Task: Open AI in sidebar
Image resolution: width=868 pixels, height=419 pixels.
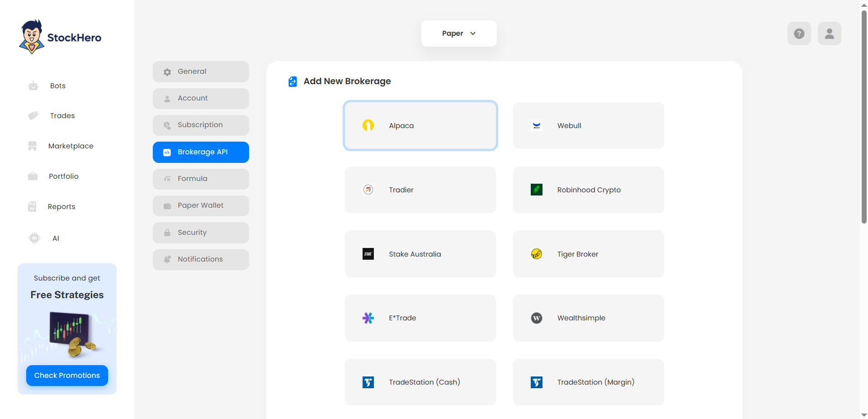Action: tap(56, 238)
